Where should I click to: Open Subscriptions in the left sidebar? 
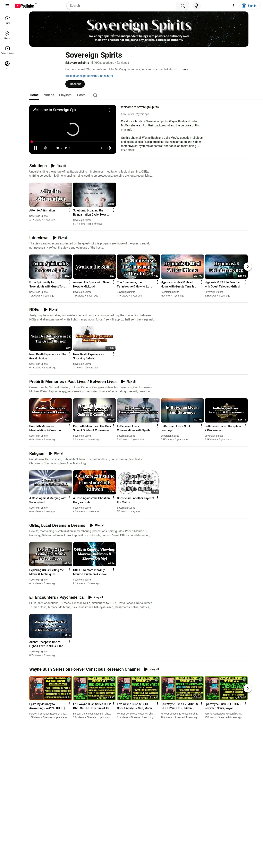coord(7,50)
